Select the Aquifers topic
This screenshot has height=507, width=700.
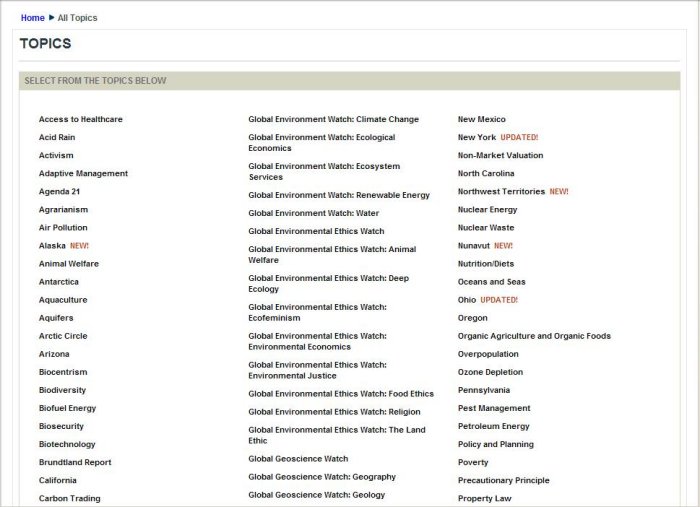click(x=56, y=318)
